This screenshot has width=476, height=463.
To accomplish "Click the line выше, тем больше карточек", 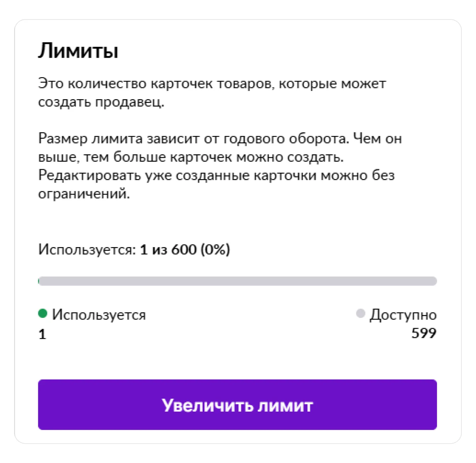I will 191,157.
